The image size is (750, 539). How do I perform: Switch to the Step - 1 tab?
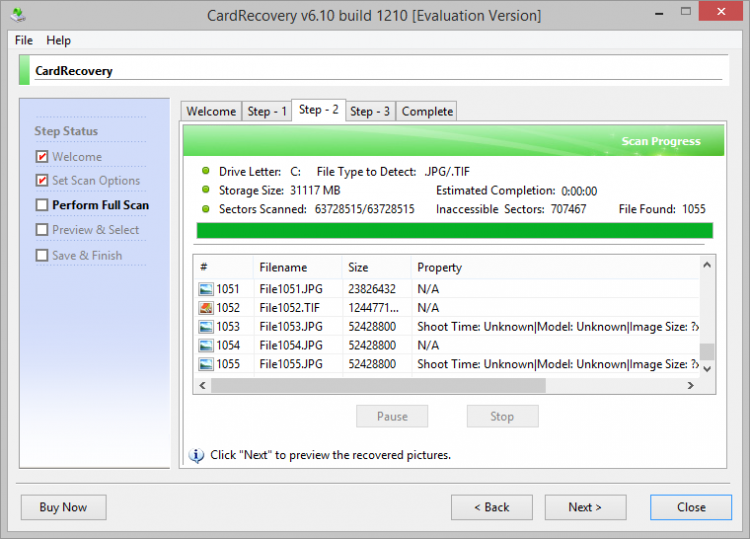click(267, 111)
